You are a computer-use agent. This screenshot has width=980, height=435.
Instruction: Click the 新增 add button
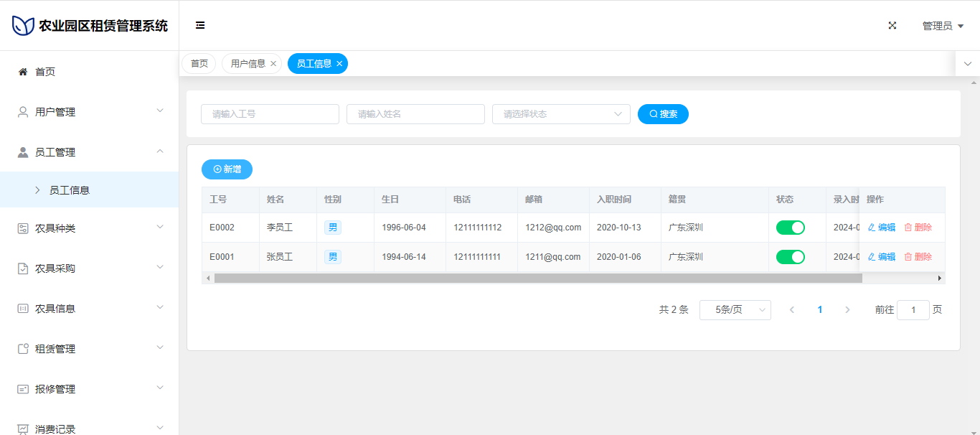tap(227, 169)
